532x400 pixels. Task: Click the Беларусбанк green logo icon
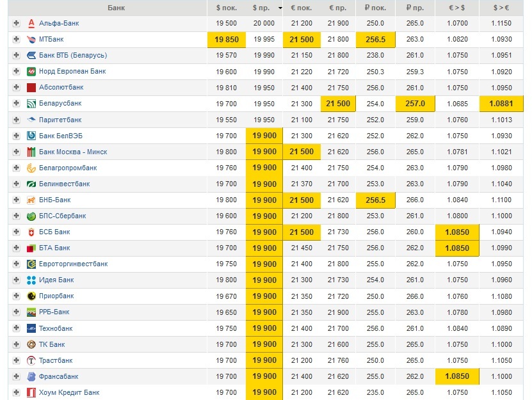pyautogui.click(x=31, y=104)
